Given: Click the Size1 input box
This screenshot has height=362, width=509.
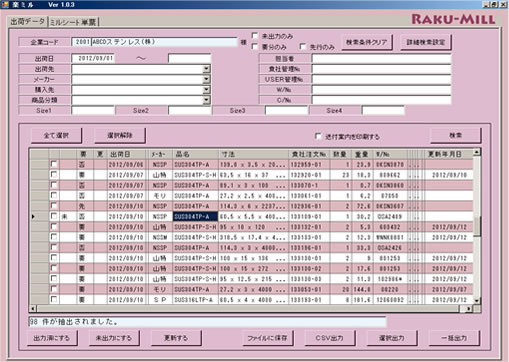Looking at the screenshot, I should tap(93, 110).
